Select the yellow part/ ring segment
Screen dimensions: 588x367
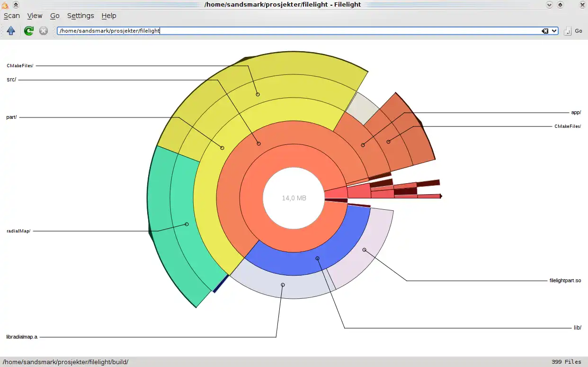pyautogui.click(x=222, y=148)
